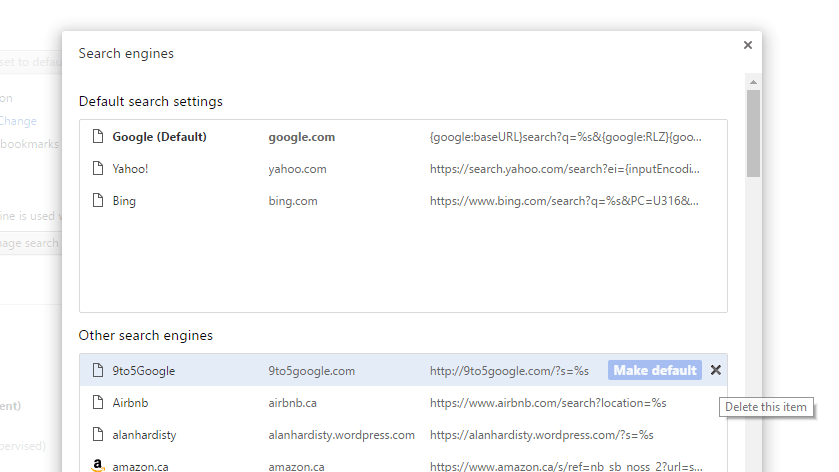Image resolution: width=839 pixels, height=472 pixels.
Task: Click the Google baseURL search URL field
Action: coord(566,137)
